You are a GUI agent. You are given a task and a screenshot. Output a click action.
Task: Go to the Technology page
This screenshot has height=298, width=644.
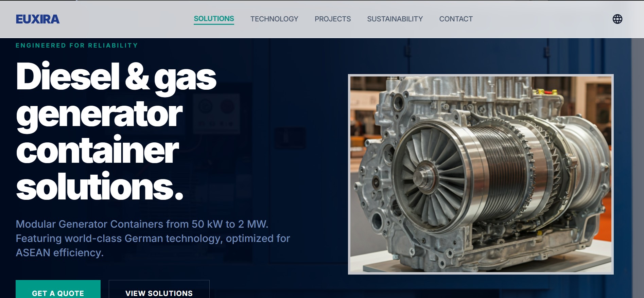click(x=274, y=19)
